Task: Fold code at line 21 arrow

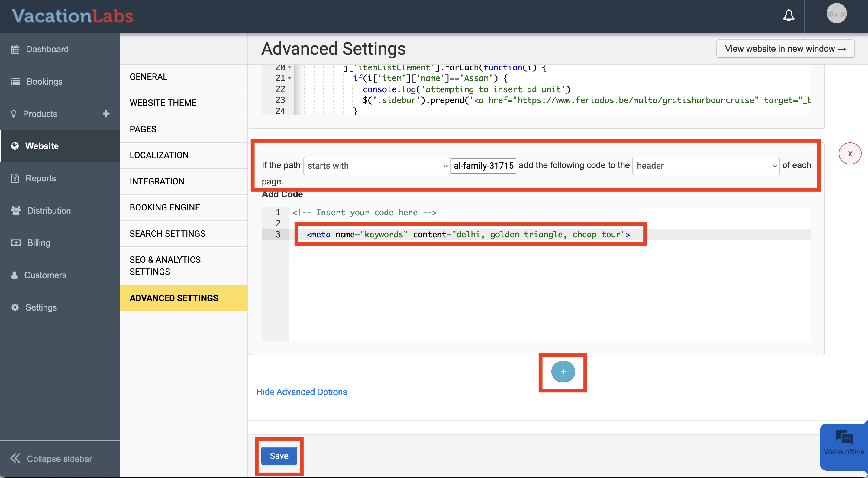Action: click(289, 78)
